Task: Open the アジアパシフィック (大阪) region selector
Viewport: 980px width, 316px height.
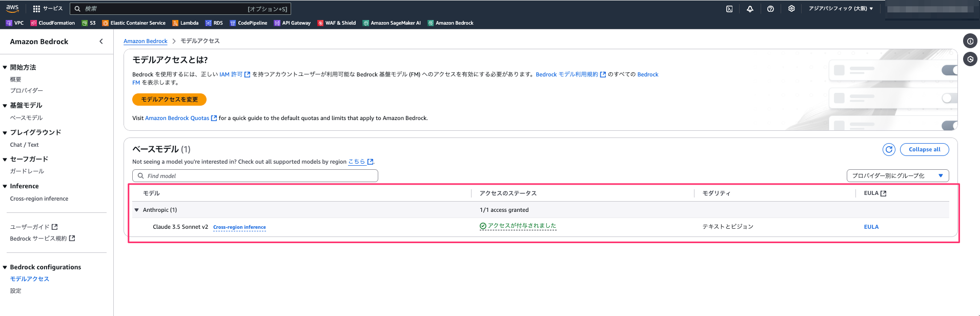Action: point(841,9)
